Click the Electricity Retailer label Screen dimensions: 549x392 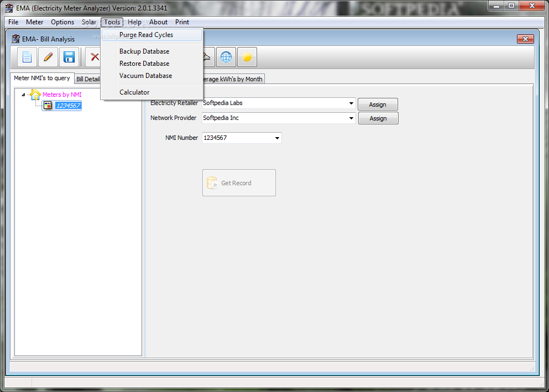click(x=174, y=103)
